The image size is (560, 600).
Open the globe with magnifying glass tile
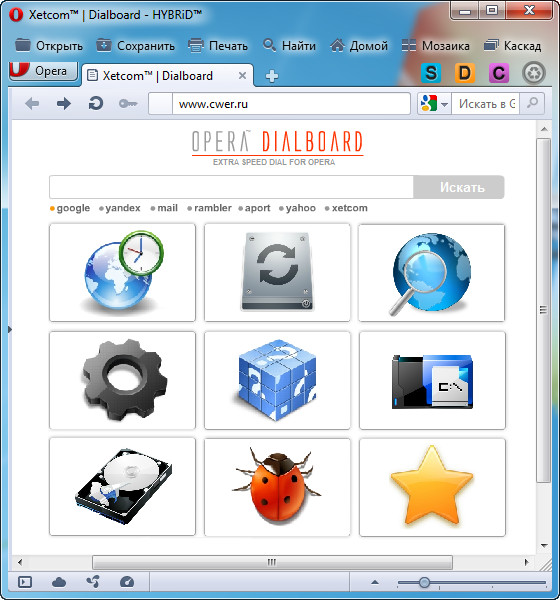pyautogui.click(x=432, y=272)
